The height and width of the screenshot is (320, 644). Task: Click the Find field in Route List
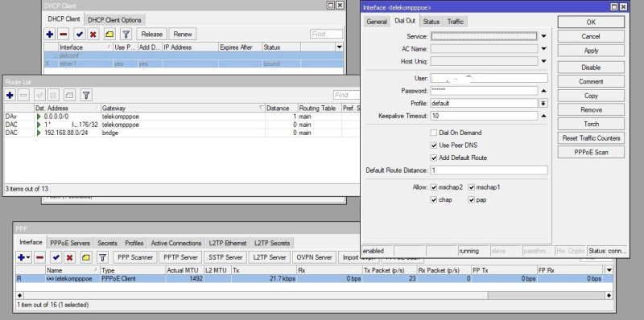tap(347, 95)
